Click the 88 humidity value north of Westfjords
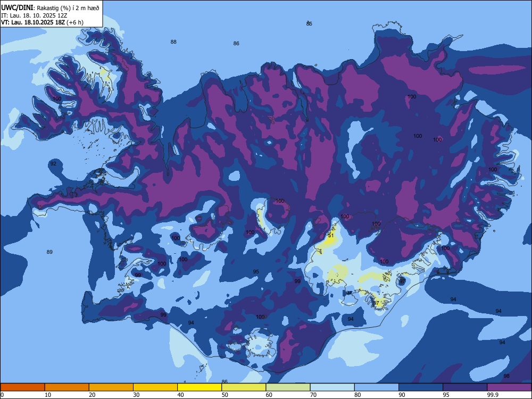Viewport: 532px width, 399px height. (173, 41)
